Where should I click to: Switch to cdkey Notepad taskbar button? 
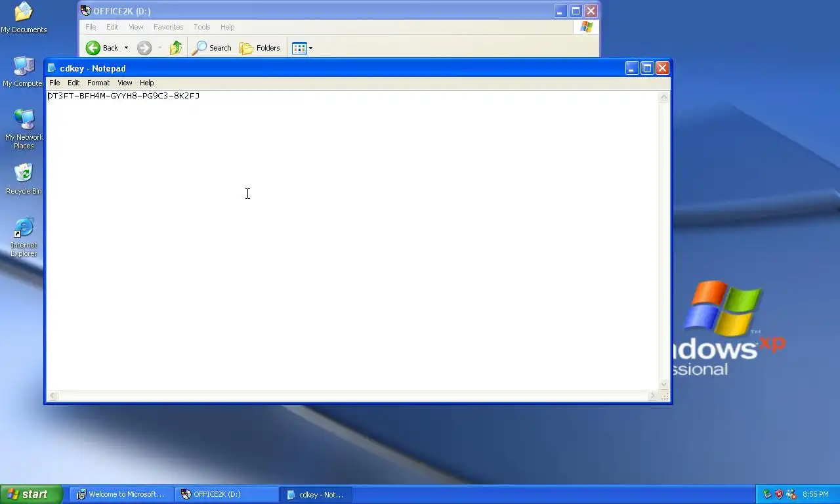click(316, 494)
